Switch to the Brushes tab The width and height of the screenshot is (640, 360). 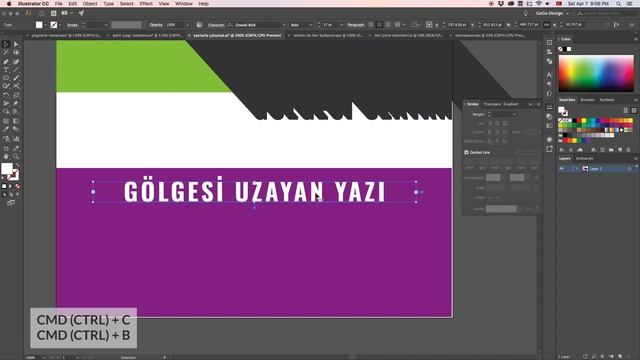tap(587, 100)
